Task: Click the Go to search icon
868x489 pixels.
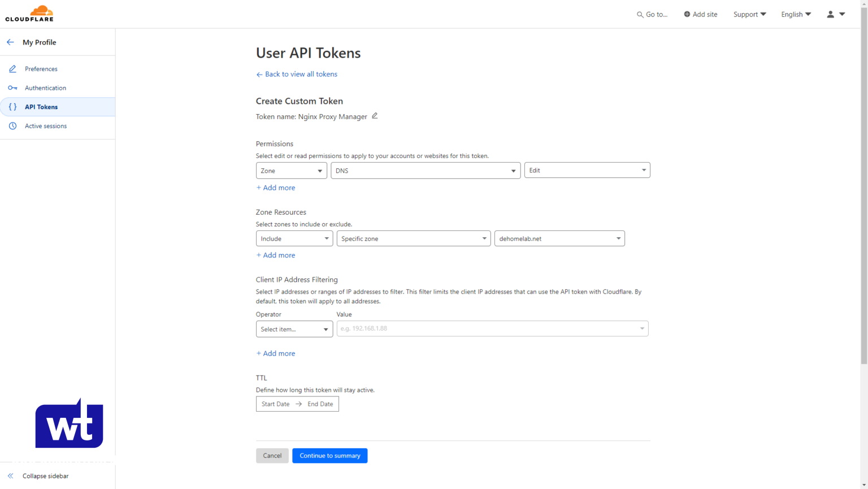Action: pyautogui.click(x=640, y=15)
